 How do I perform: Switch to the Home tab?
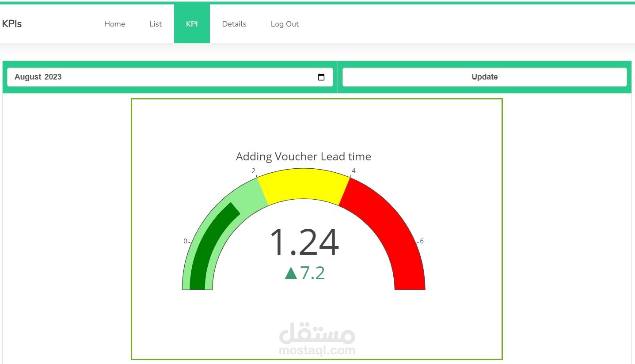(114, 24)
